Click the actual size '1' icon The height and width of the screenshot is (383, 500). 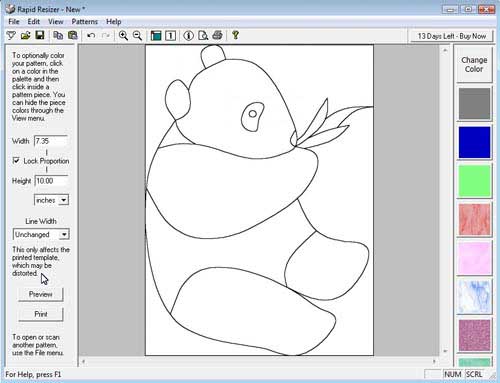[170, 35]
